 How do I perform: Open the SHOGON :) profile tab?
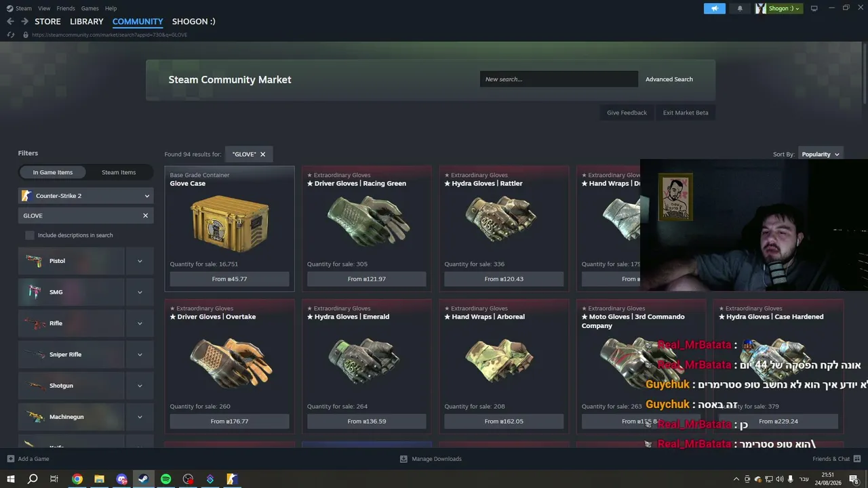(x=194, y=22)
